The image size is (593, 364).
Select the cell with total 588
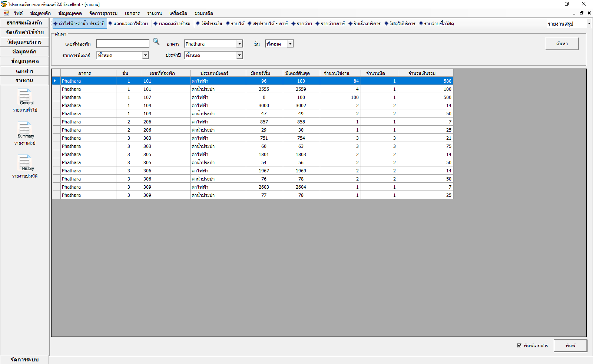coord(425,81)
